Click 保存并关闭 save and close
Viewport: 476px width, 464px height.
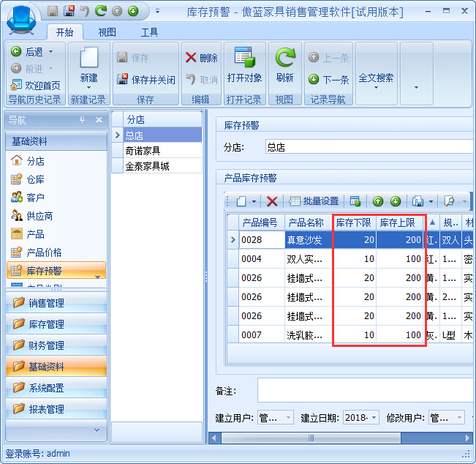tap(146, 80)
